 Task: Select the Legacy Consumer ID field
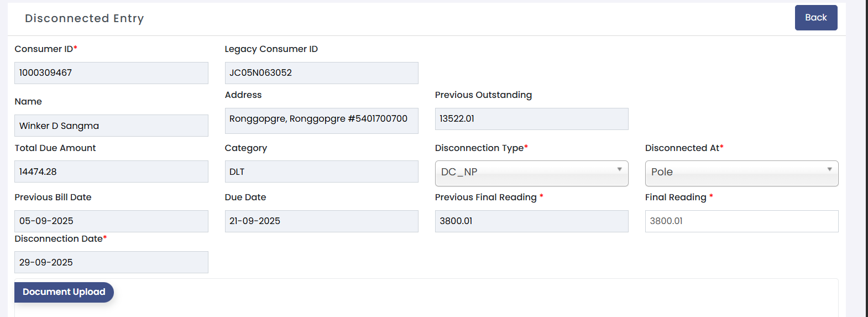(x=321, y=73)
